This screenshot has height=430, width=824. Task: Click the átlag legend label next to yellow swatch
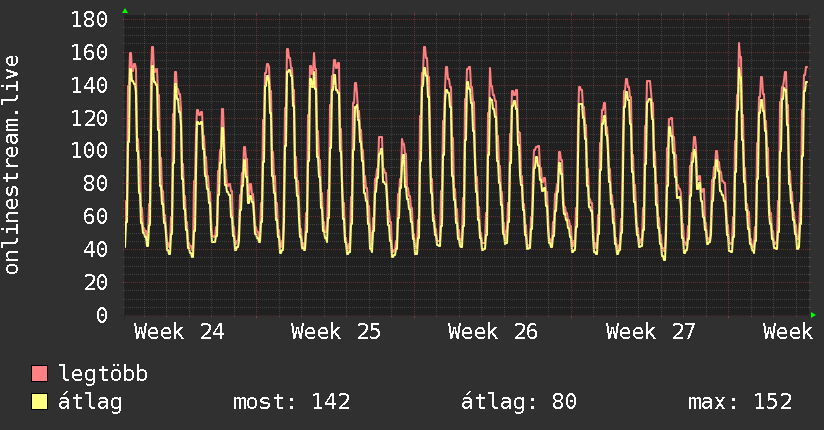[x=90, y=402]
